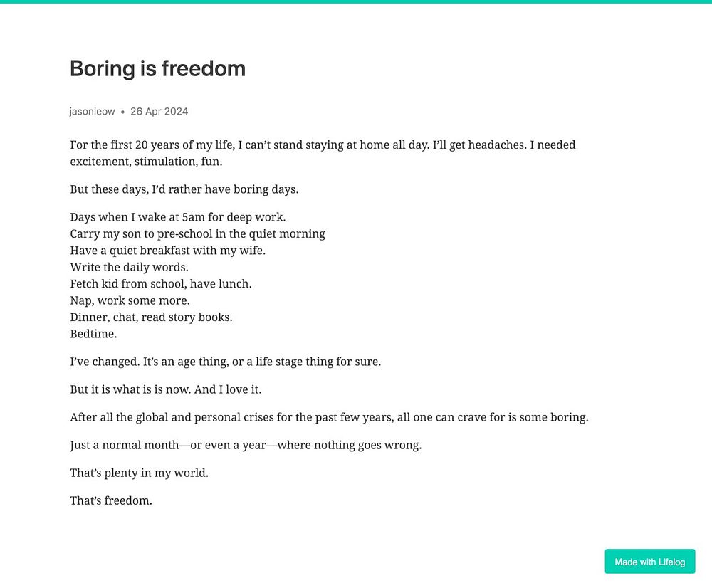Click the line 'Have a quiet breakfast with my wife'
Viewport: 712px width, 588px height.
pyautogui.click(x=167, y=251)
